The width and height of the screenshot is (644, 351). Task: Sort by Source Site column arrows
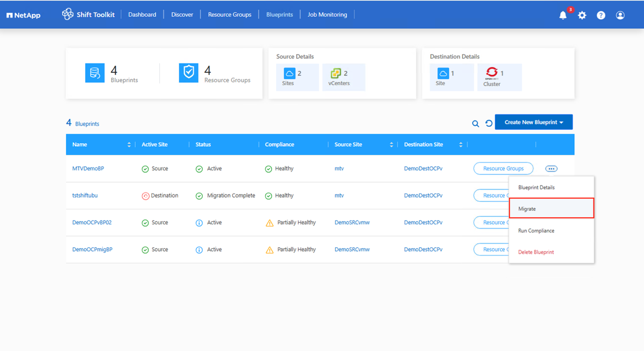[391, 145]
